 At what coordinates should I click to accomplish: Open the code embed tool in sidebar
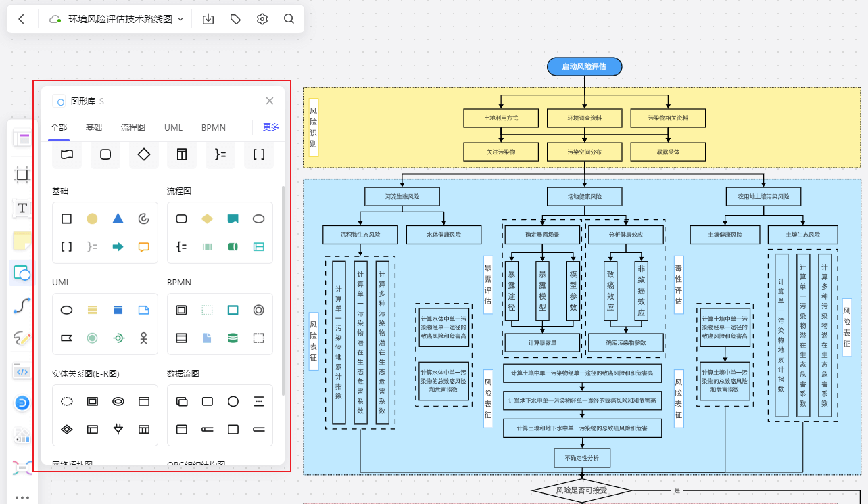click(x=22, y=371)
